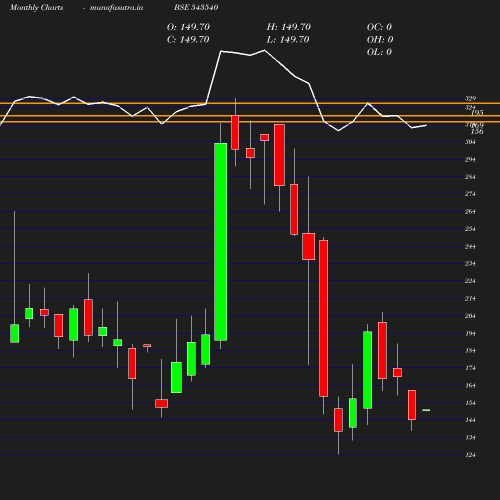
Task: Click the 224 price axis label
Action: point(470,281)
